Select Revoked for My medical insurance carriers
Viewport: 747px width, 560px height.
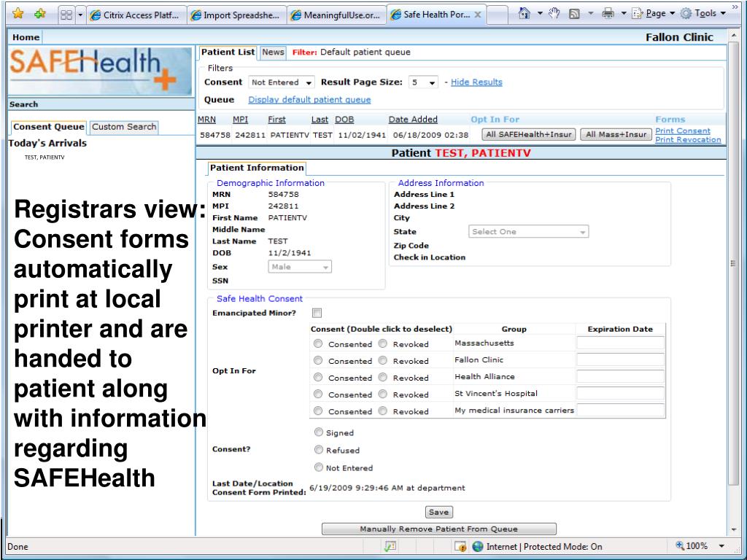[x=382, y=411]
